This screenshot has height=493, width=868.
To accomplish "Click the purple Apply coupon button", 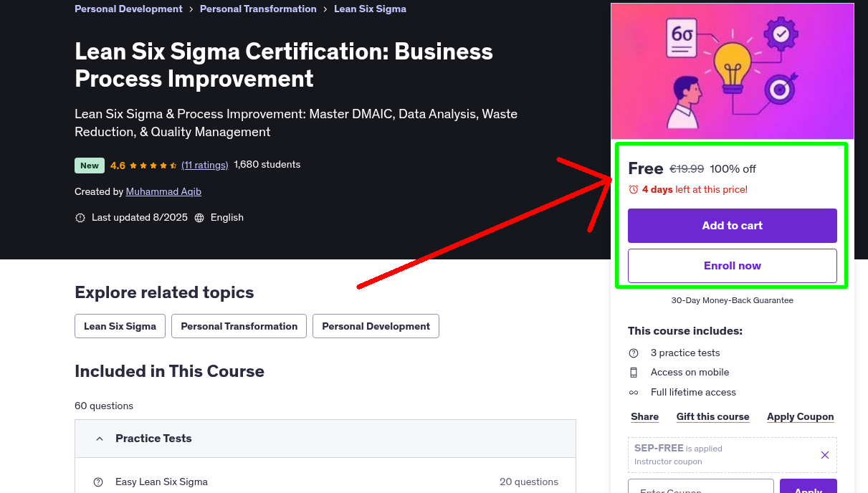I will (809, 486).
